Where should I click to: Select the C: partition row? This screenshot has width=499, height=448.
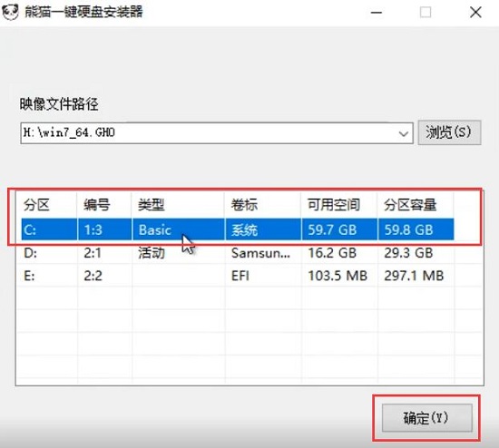pyautogui.click(x=238, y=229)
